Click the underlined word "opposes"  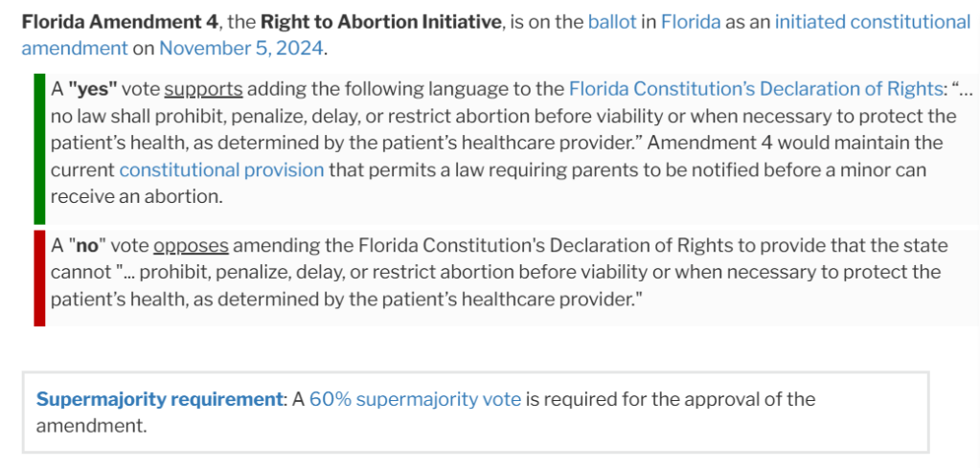[191, 245]
